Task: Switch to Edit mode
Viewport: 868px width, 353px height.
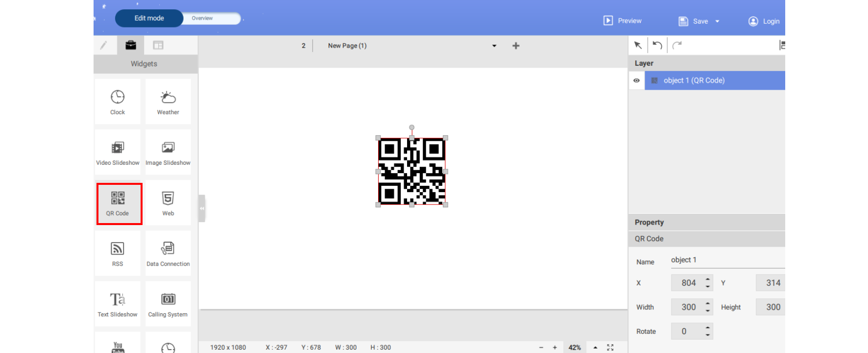Action: (x=149, y=18)
